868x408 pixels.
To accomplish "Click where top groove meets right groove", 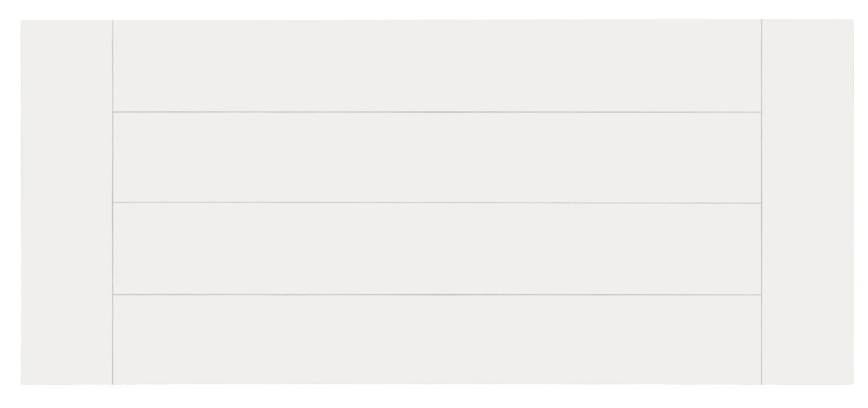I will tap(761, 112).
